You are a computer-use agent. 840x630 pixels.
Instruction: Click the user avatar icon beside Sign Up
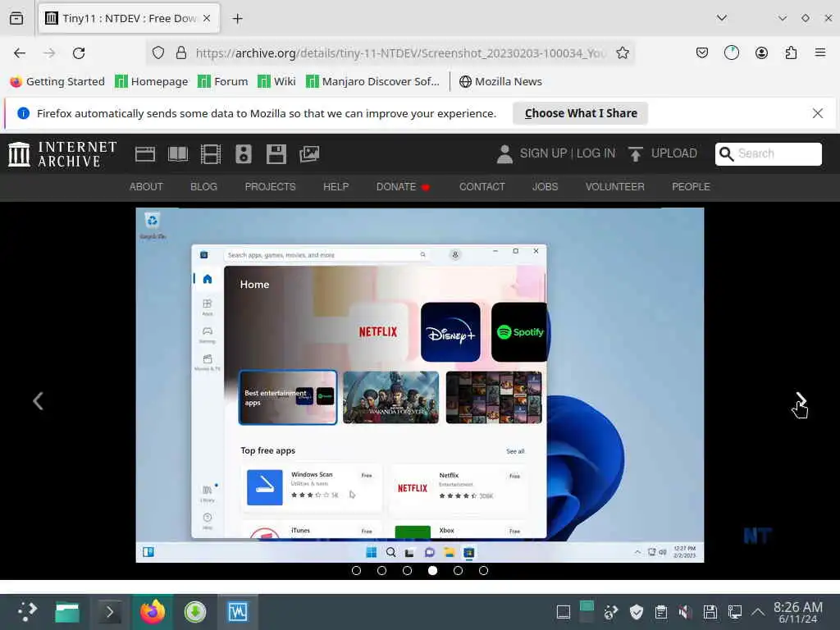(504, 153)
